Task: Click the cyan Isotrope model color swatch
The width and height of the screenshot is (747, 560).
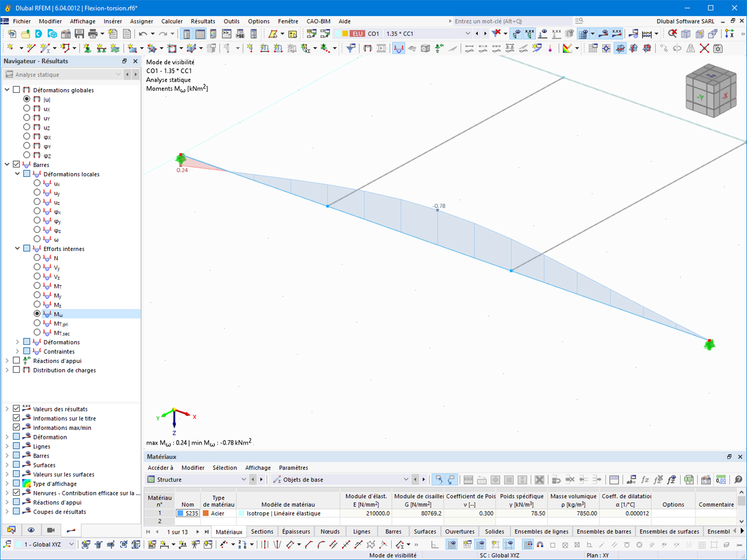Action: 241,513
